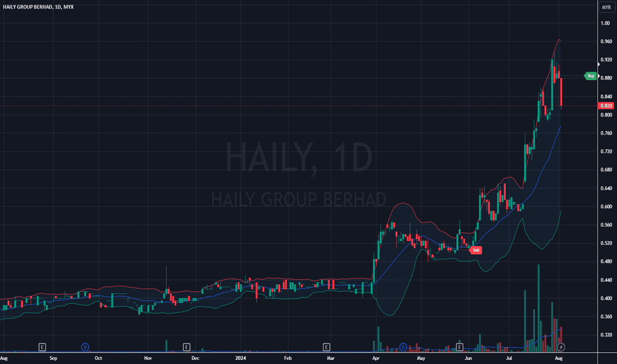This screenshot has width=617, height=364.
Task: Open the earnings 'E' marker near Dec
Action: (187, 347)
